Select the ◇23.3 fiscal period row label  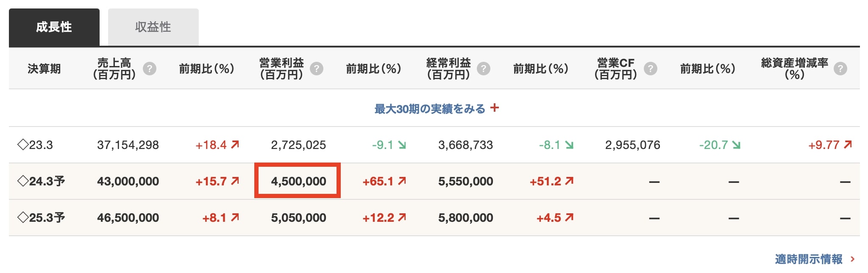coord(35,145)
